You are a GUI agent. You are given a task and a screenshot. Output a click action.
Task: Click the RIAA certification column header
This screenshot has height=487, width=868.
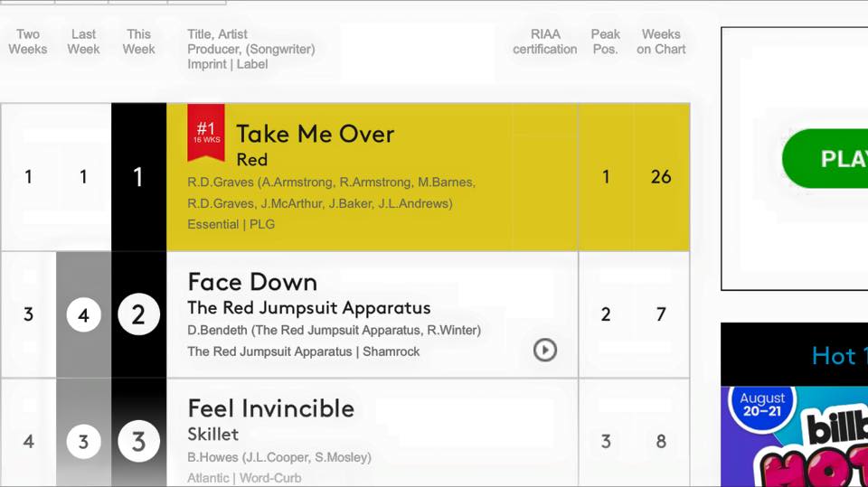point(544,42)
